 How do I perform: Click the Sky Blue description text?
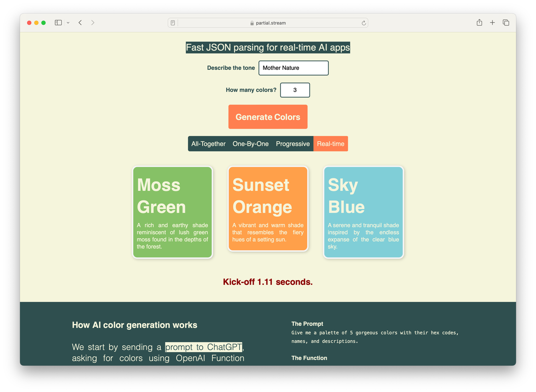click(363, 236)
